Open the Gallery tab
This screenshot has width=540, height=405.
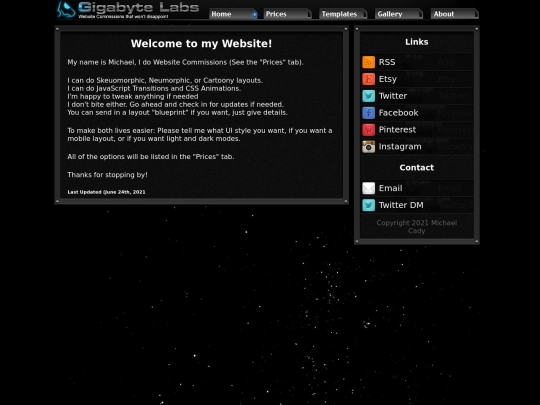point(399,14)
